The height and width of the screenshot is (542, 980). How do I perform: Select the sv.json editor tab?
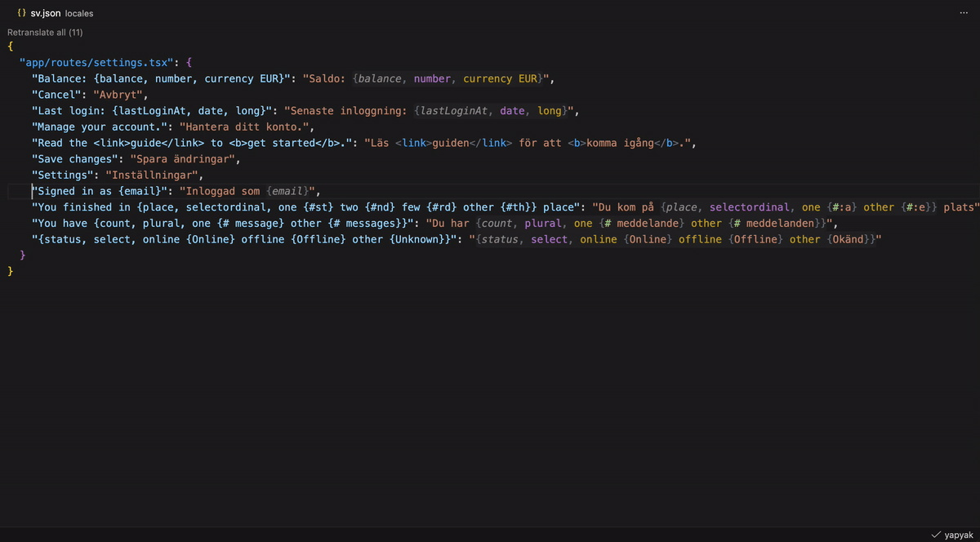point(55,14)
